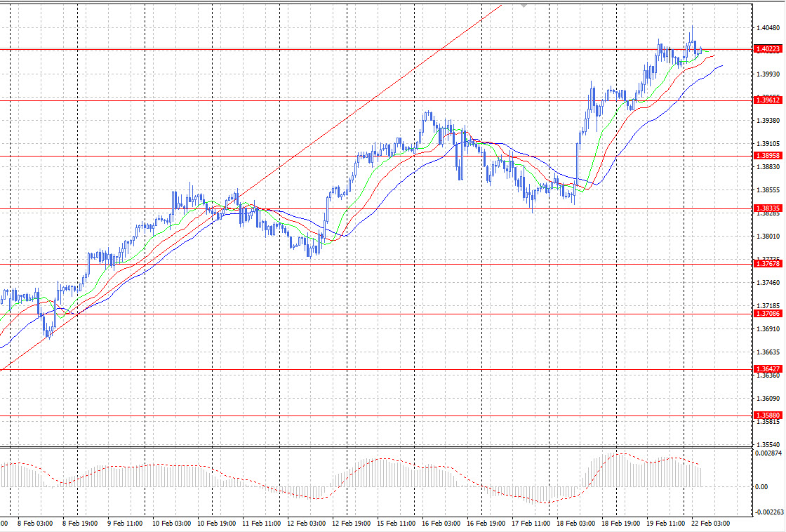The width and height of the screenshot is (786, 532).
Task: Click the 15 Feb 11:00 time label
Action: [x=396, y=524]
